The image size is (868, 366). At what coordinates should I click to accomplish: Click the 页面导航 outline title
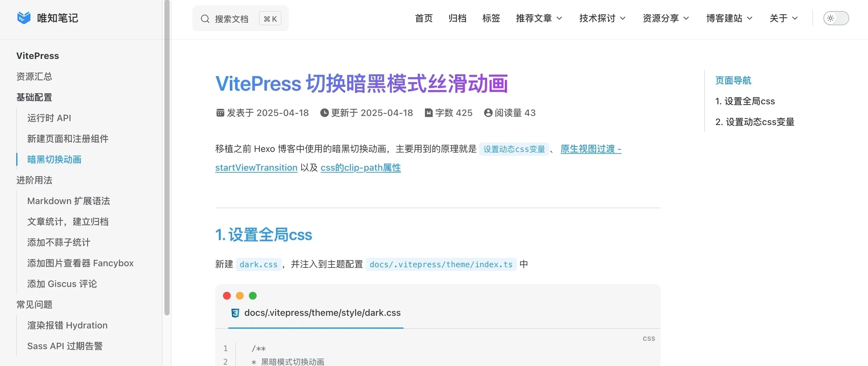(733, 80)
